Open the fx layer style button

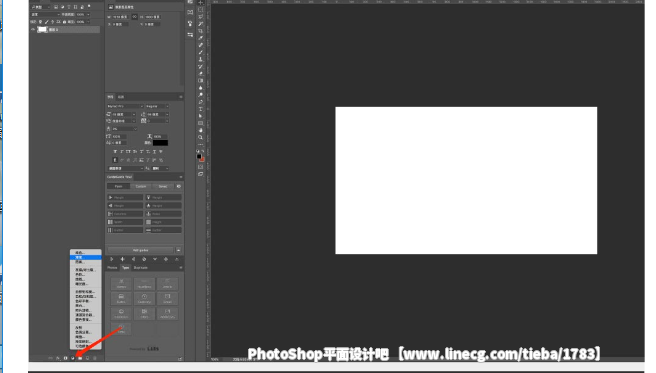pyautogui.click(x=58, y=358)
